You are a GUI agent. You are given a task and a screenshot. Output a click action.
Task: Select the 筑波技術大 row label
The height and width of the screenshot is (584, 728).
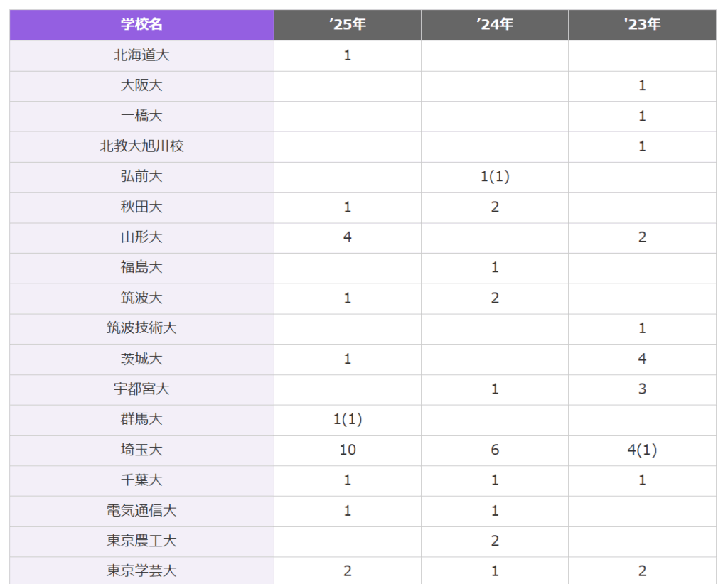click(141, 328)
